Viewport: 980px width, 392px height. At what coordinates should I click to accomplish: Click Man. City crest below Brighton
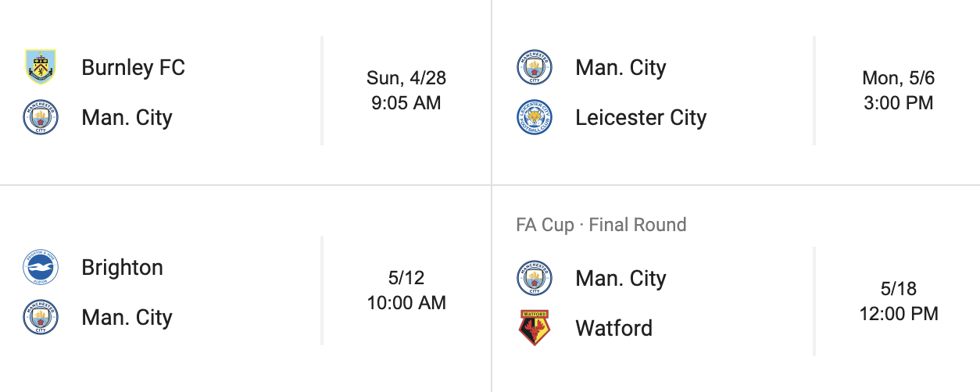41,318
